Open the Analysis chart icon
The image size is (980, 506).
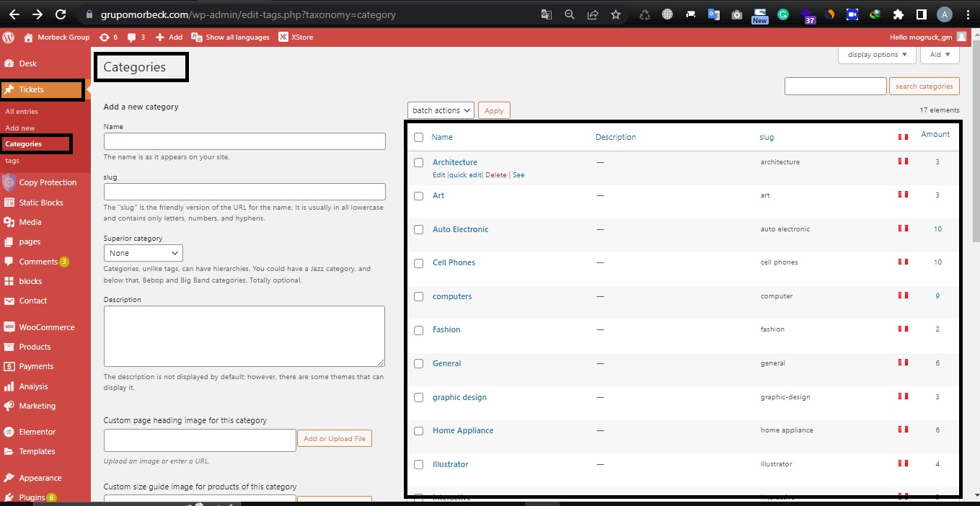tap(9, 386)
